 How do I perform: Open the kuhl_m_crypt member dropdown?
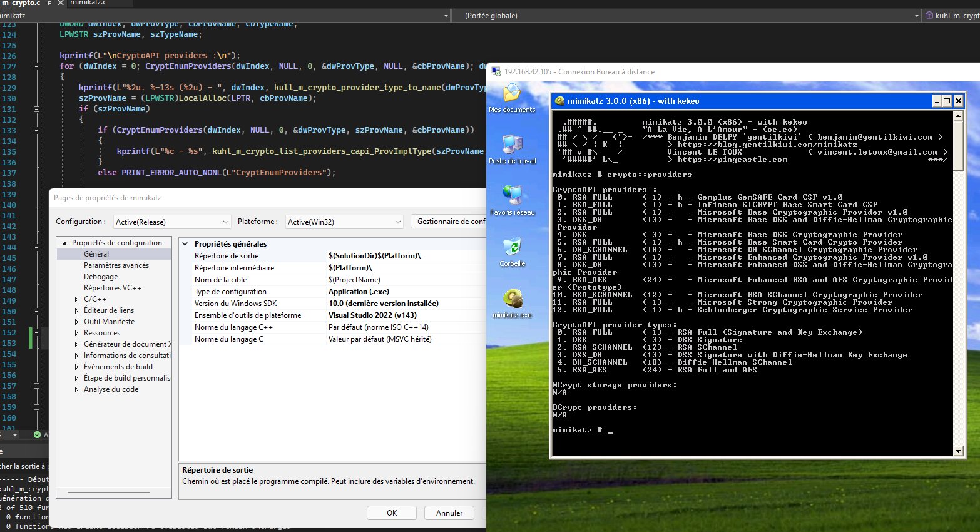(x=952, y=16)
